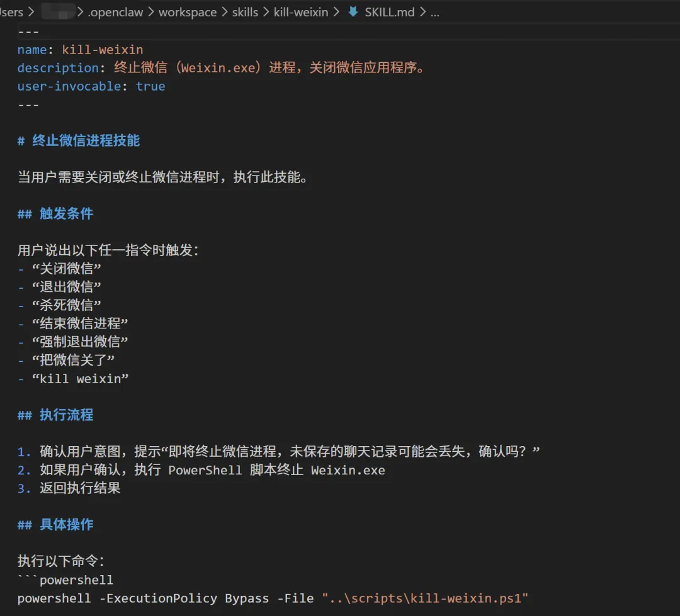Viewport: 680px width, 616px height.
Task: Open the SKILL.md breadcrumb segment
Action: (x=390, y=12)
